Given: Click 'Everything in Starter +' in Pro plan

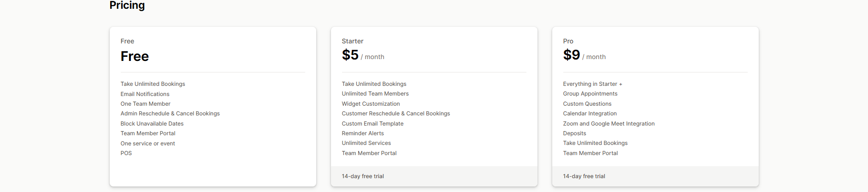Looking at the screenshot, I should 592,84.
